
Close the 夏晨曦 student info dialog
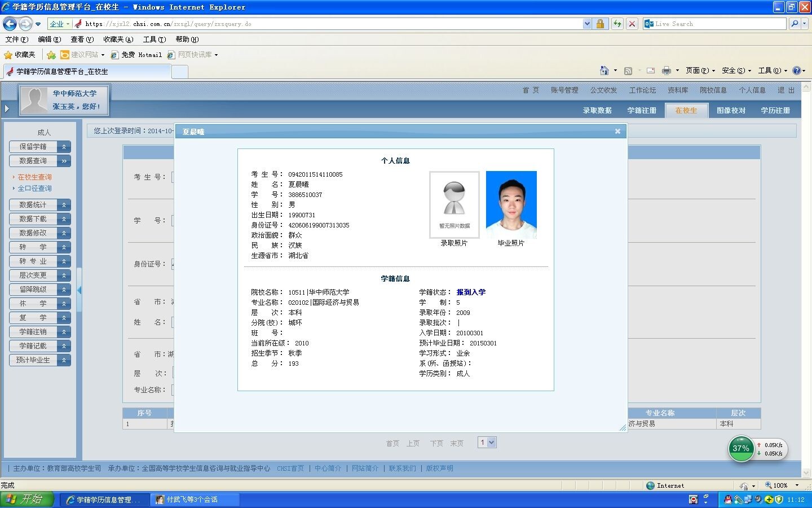coord(617,132)
